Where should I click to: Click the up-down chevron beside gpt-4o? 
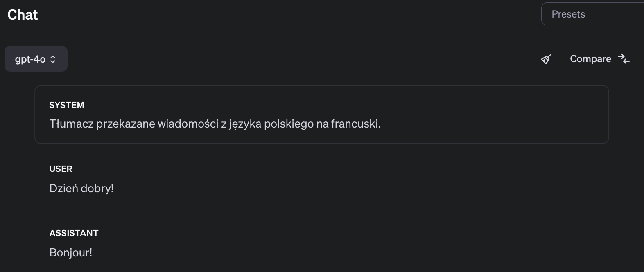click(x=53, y=59)
